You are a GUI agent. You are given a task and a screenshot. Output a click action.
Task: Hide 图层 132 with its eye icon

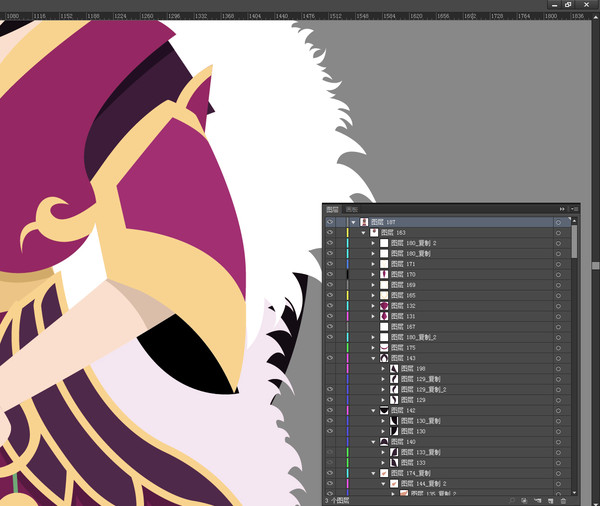click(330, 305)
